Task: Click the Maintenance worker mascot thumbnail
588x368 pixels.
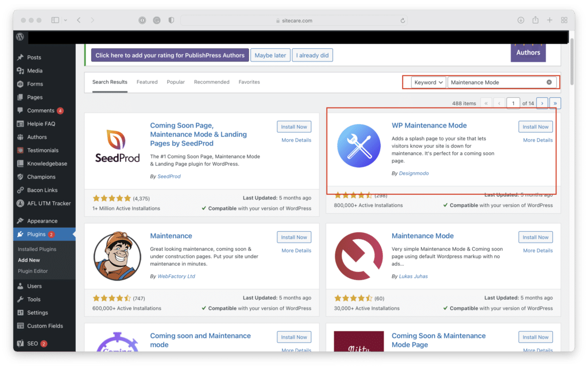Action: pyautogui.click(x=117, y=256)
